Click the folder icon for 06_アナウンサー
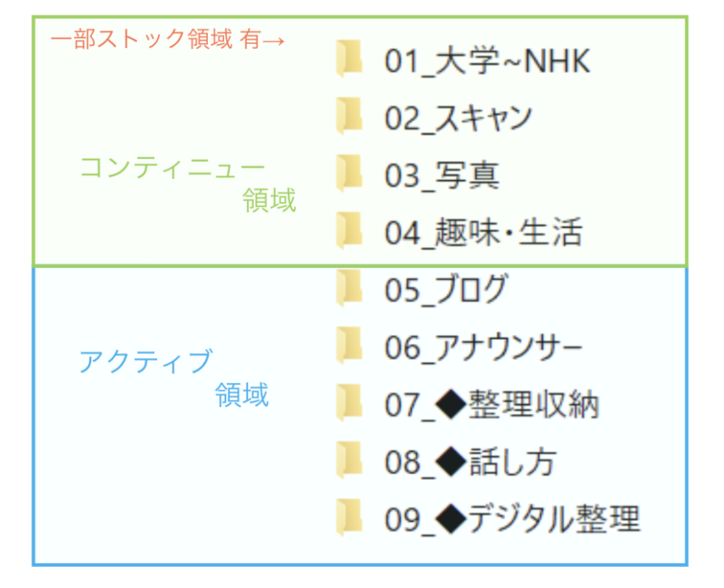 tap(349, 345)
